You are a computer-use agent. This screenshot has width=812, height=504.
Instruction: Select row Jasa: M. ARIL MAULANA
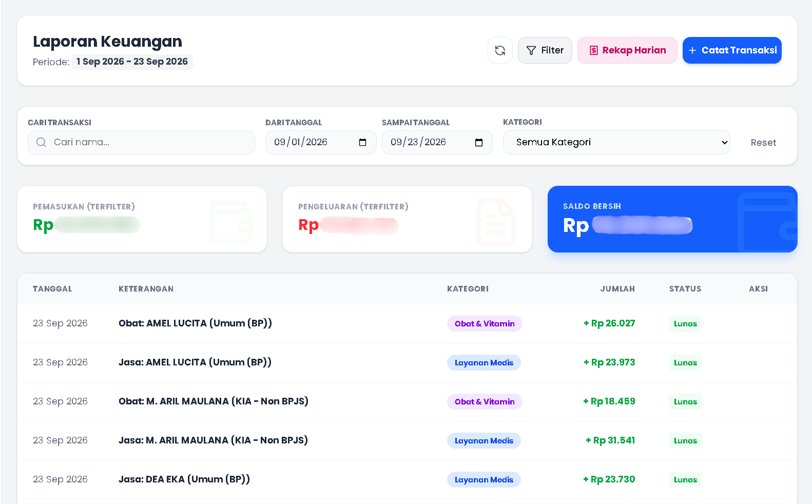(x=407, y=440)
